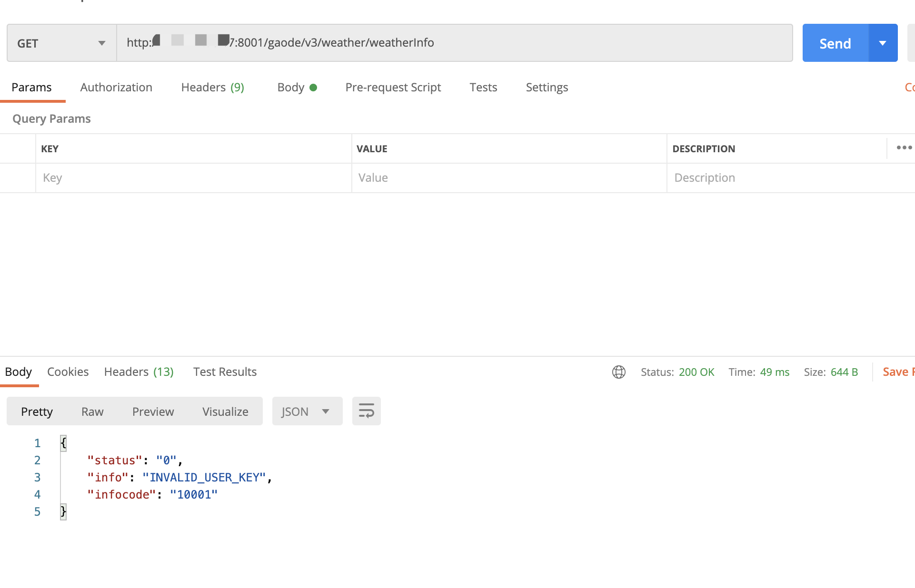Expand the Send button dropdown arrow
The width and height of the screenshot is (915, 588).
(x=883, y=43)
